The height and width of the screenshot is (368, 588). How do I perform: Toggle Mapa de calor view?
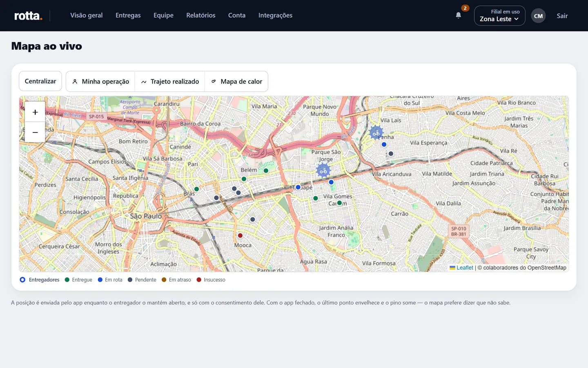pos(236,81)
